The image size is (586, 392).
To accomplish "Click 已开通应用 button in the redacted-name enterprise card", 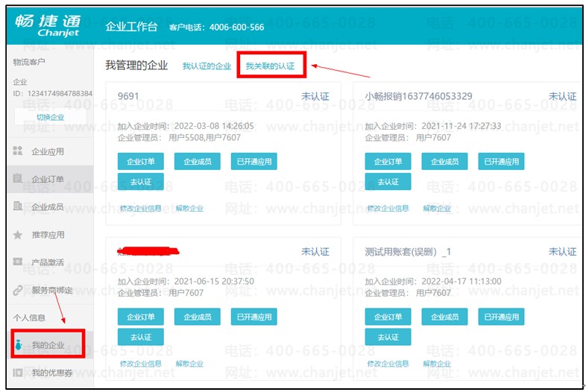I will [x=254, y=317].
